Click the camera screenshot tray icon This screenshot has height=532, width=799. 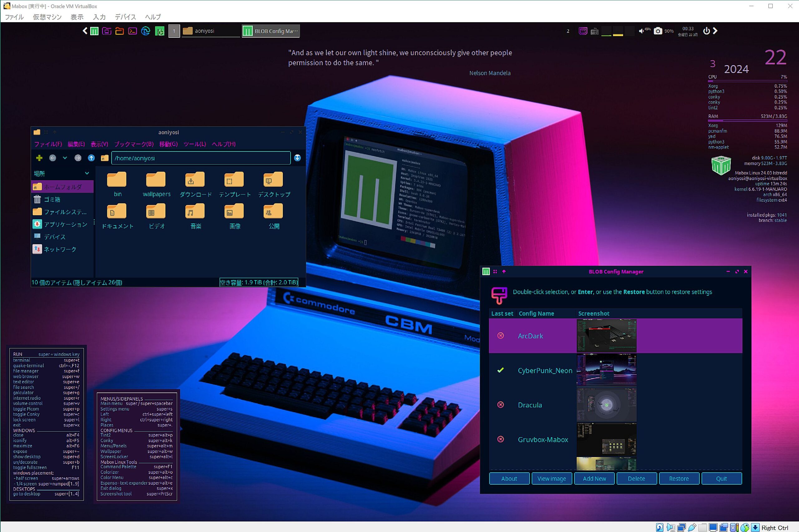click(x=658, y=31)
